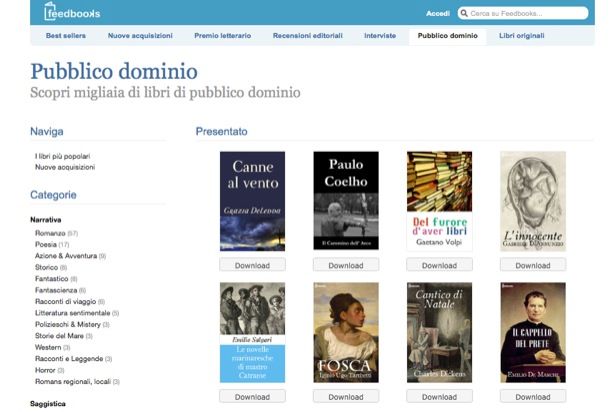Download Canne al vento
Screen dimensions: 610x412
(x=252, y=265)
